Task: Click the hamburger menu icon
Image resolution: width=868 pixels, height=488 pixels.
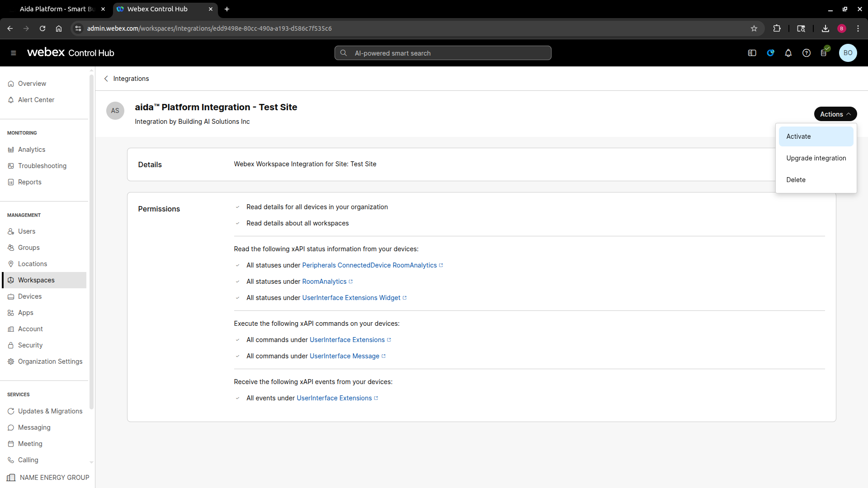Action: tap(14, 53)
